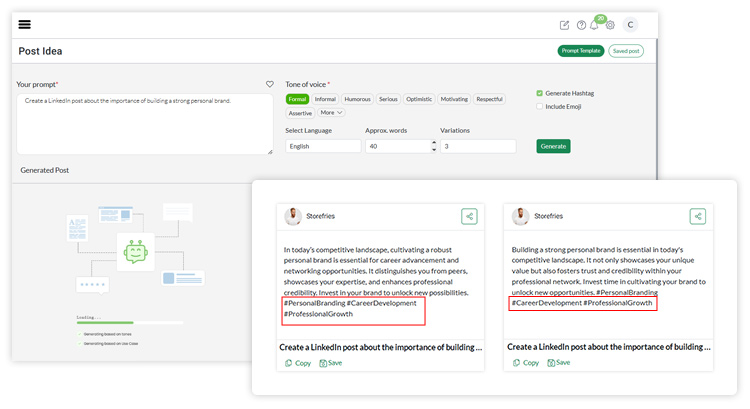750x409 pixels.
Task: Click the loading progress bar
Action: [x=130, y=323]
